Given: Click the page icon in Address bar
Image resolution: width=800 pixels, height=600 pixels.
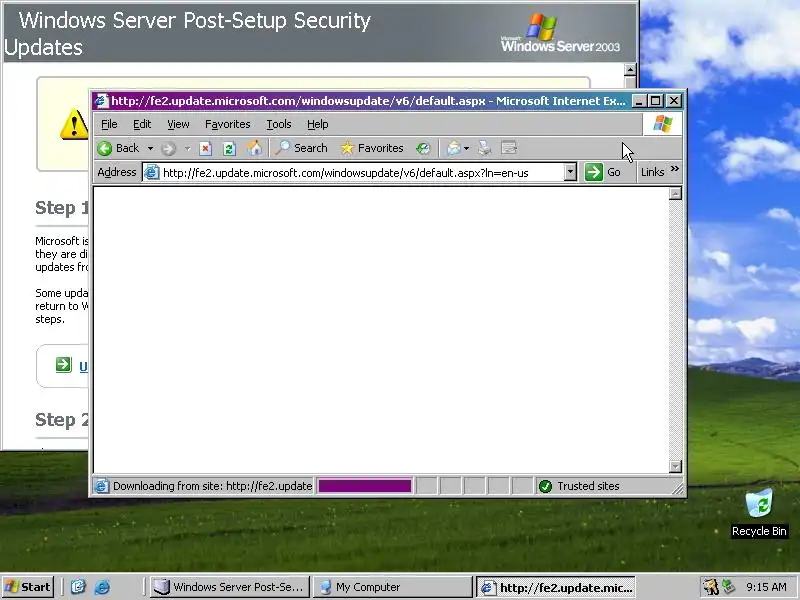Looking at the screenshot, I should pyautogui.click(x=152, y=172).
